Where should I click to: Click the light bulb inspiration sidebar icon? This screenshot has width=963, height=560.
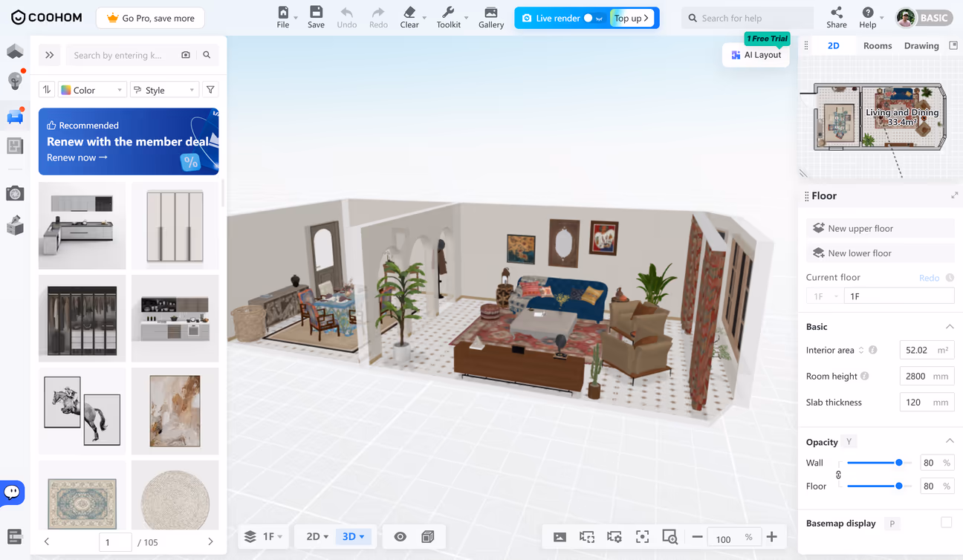15,80
